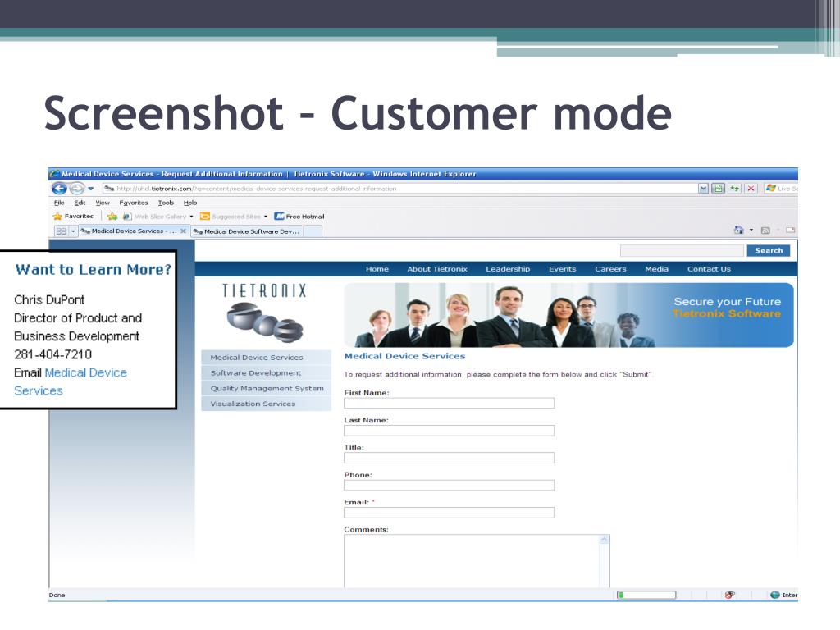The image size is (840, 630).
Task: Open the Careers page
Action: click(x=610, y=269)
